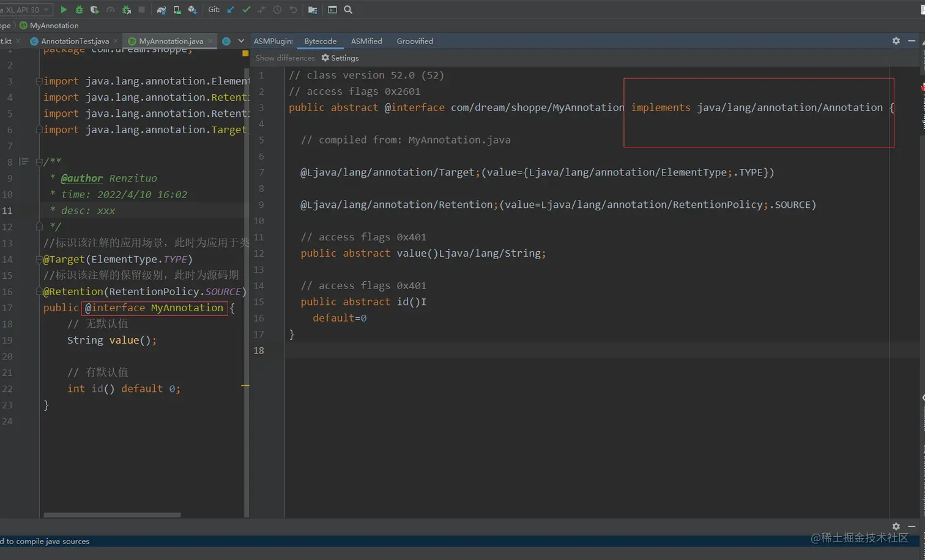
Task: Switch to the Groovified tab
Action: click(x=415, y=41)
